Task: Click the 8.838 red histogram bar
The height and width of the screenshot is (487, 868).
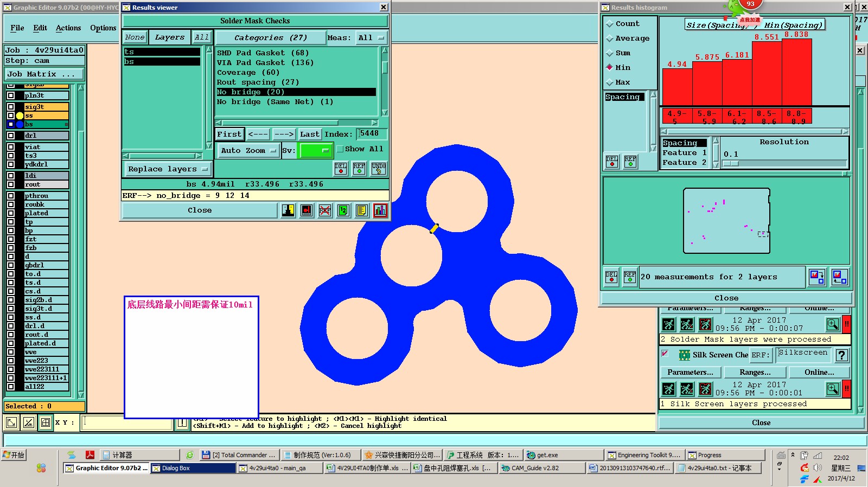Action: click(x=796, y=72)
